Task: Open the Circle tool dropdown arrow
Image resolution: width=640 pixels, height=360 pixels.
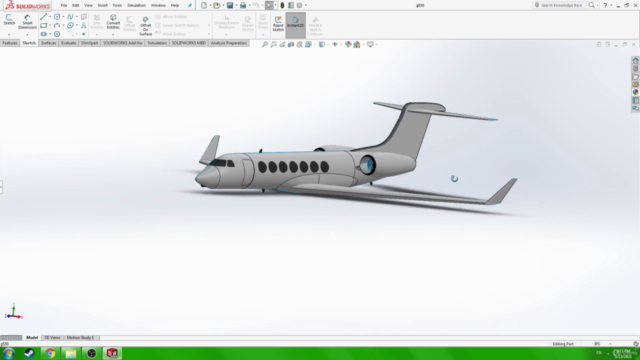Action: pos(63,17)
